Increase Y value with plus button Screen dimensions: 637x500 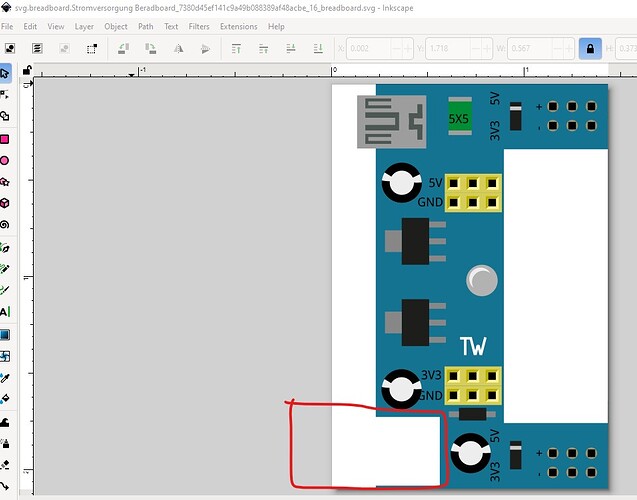pyautogui.click(x=487, y=48)
